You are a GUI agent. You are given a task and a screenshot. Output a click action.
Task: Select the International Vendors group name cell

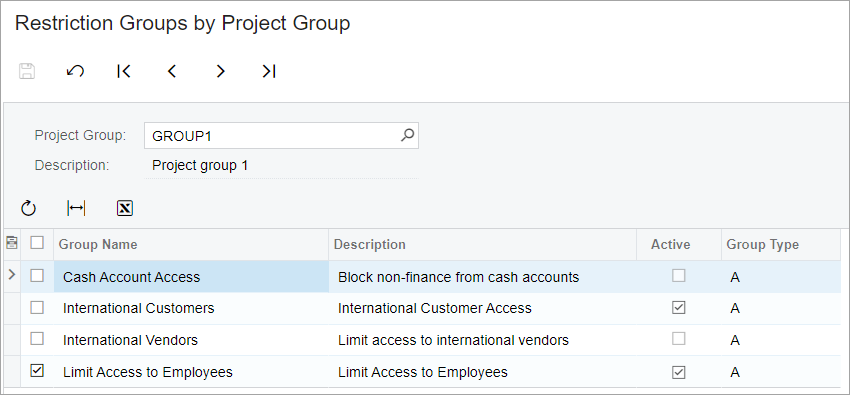tap(191, 340)
